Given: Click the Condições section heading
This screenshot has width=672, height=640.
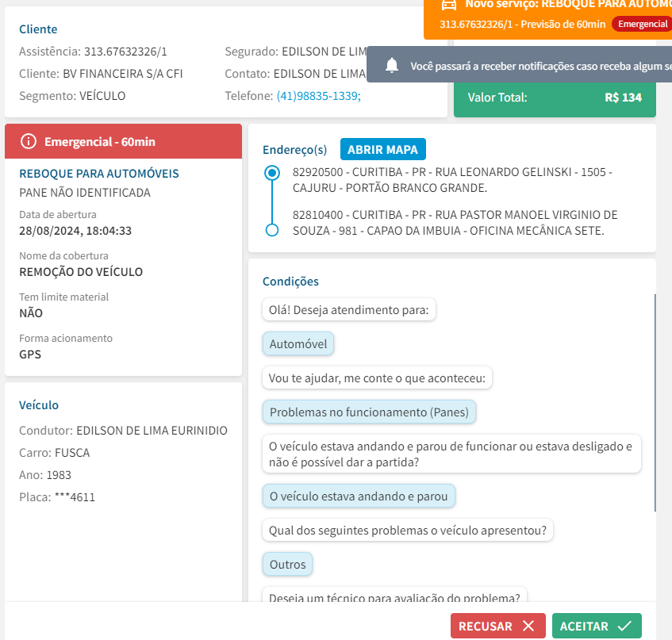Looking at the screenshot, I should (290, 282).
